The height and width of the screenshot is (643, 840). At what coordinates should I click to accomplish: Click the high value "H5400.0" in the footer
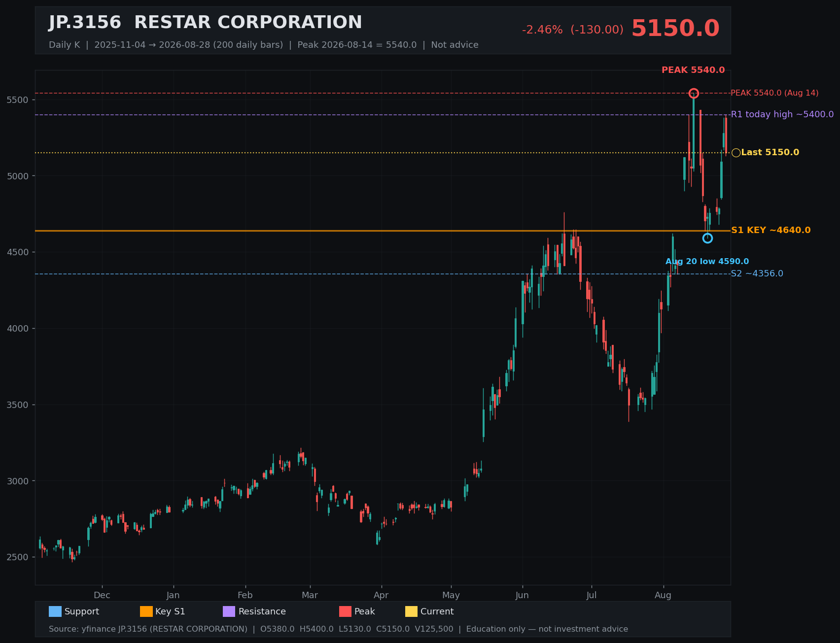(x=316, y=629)
